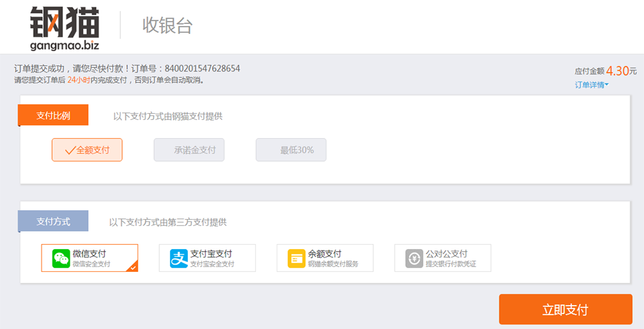Open the 支付方式 tab label
Image resolution: width=644 pixels, height=329 pixels.
point(53,221)
